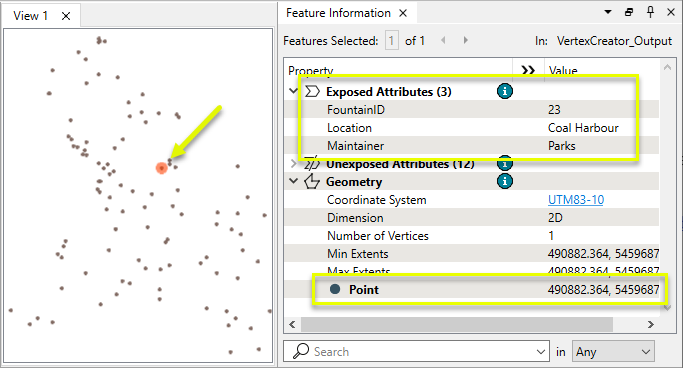Screen dimensions: 683x368
Task: Collapse the Exposed Attributes section
Action: point(293,91)
